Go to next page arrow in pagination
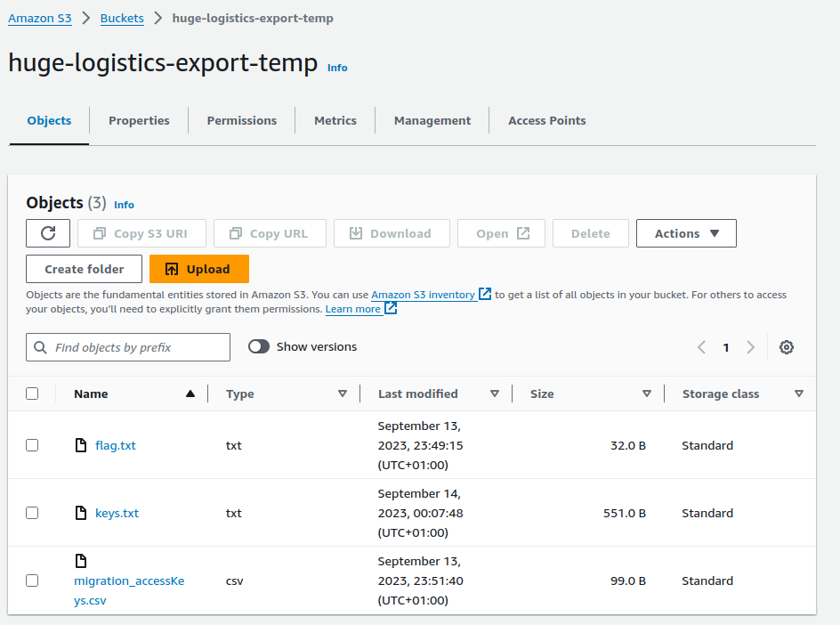The width and height of the screenshot is (840, 625). tap(750, 347)
